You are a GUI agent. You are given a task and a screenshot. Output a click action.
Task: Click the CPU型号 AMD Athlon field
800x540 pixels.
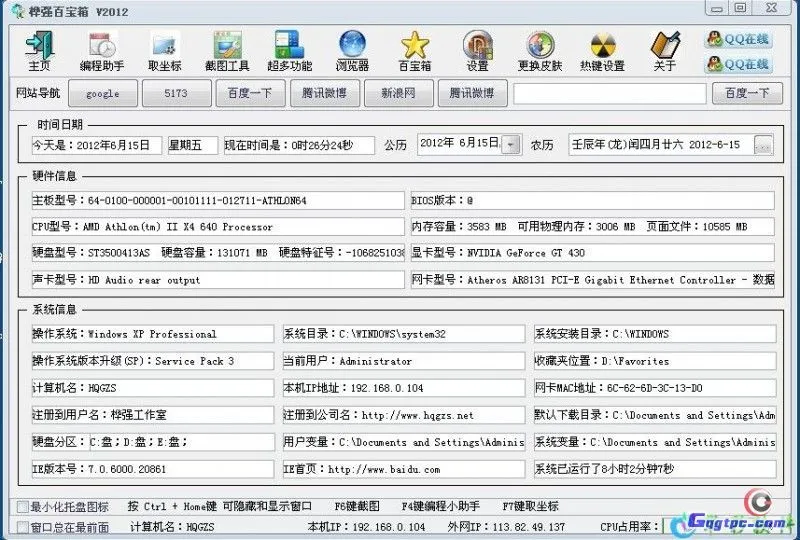coord(218,227)
